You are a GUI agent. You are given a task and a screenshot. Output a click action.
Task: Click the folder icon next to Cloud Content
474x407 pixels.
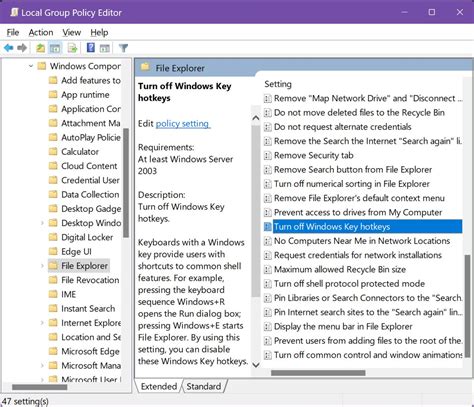pyautogui.click(x=53, y=166)
